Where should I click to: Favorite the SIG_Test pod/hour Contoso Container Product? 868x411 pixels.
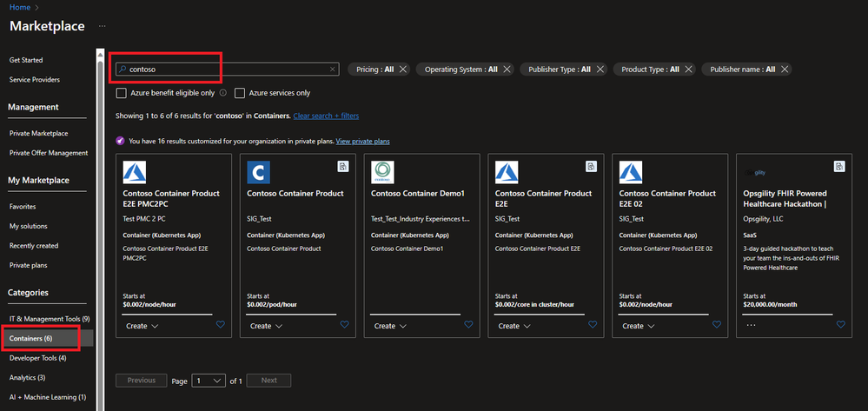point(344,325)
